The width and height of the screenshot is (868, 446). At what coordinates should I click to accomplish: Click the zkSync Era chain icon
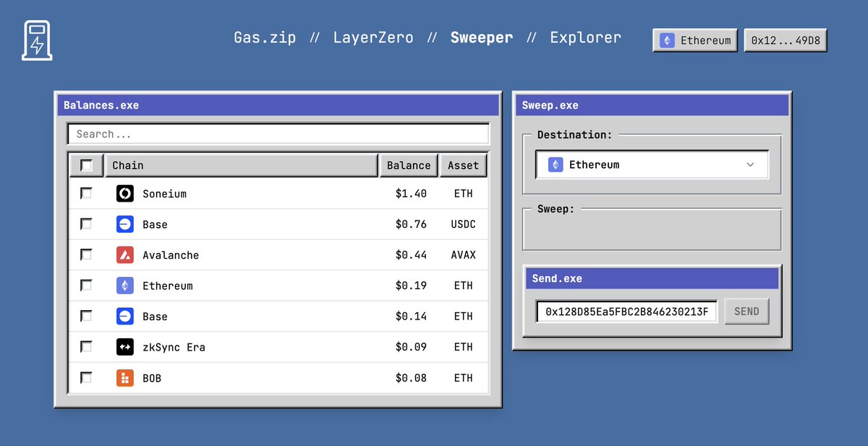125,347
